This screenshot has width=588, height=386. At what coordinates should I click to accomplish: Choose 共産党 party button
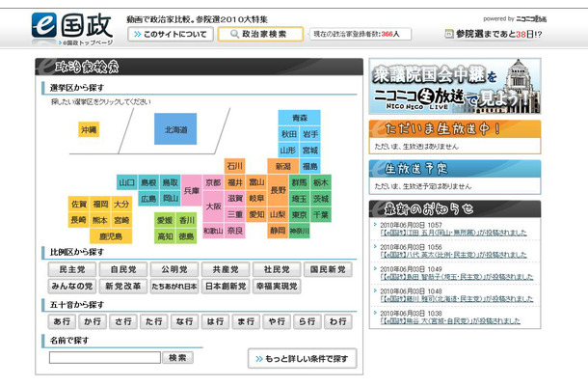pos(226,269)
